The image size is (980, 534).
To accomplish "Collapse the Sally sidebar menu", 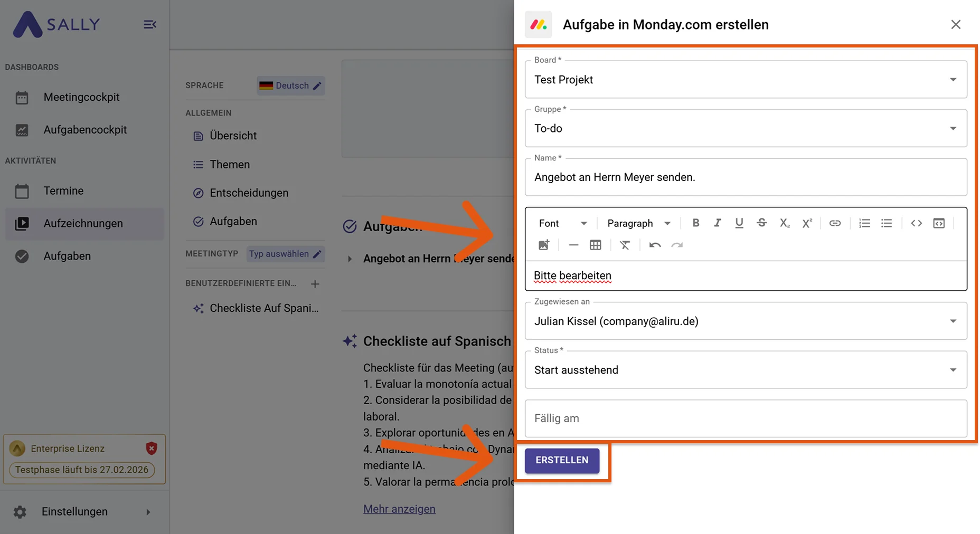I will click(x=150, y=24).
